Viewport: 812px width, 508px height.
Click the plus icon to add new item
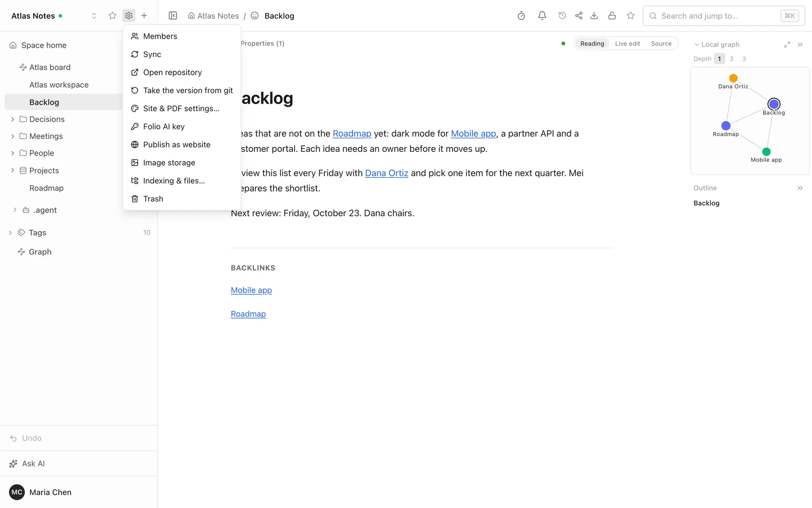(144, 16)
